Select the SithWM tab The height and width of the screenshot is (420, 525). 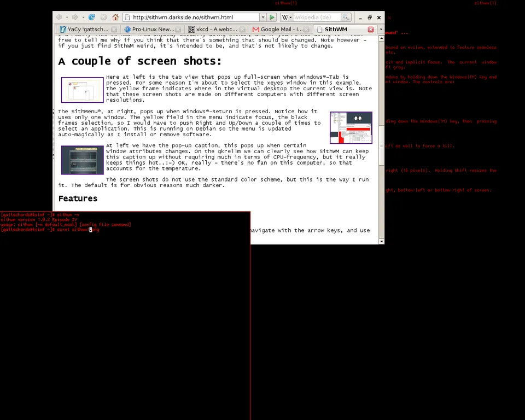click(x=344, y=29)
